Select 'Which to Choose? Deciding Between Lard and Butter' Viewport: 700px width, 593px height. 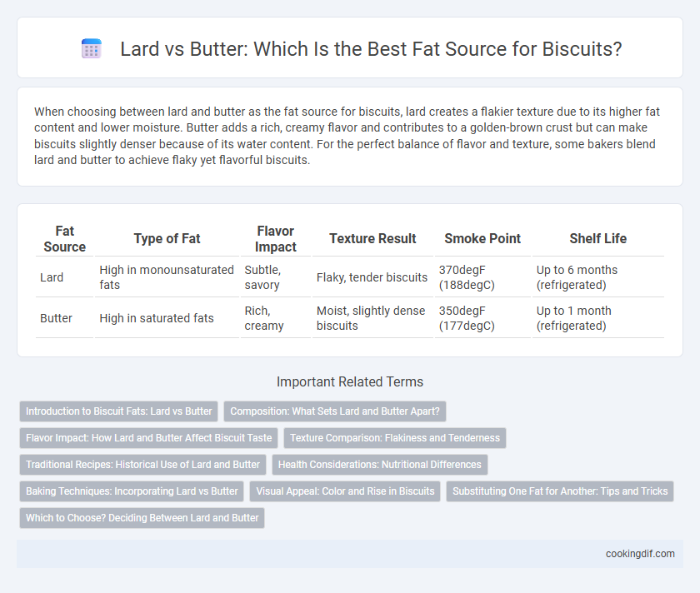click(x=142, y=518)
